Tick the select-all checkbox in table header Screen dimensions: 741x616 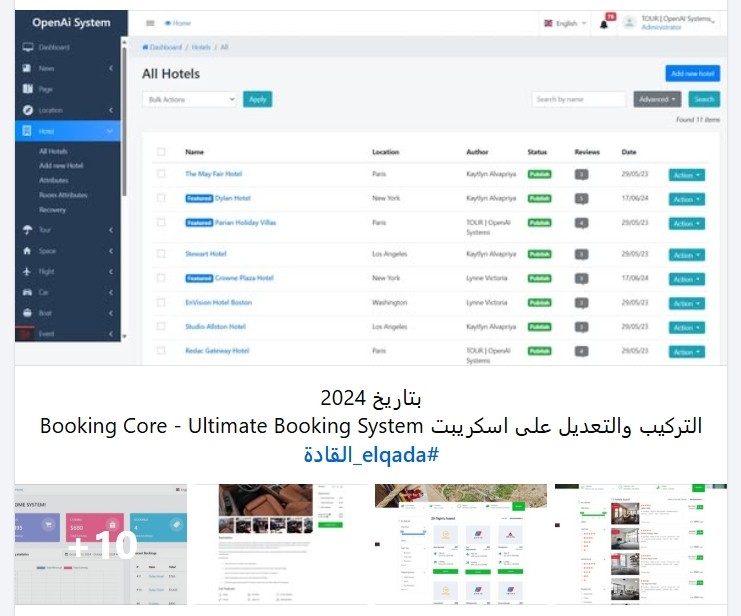coord(161,152)
